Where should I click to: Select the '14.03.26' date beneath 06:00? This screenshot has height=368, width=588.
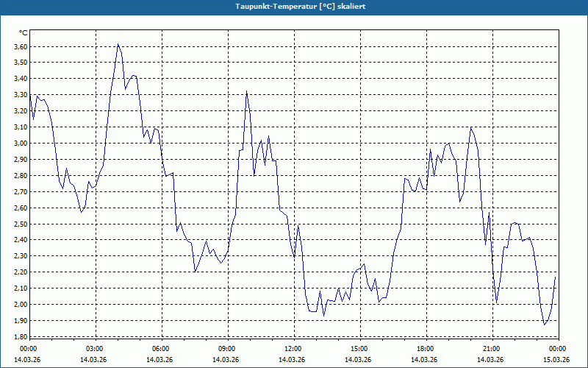(x=159, y=359)
